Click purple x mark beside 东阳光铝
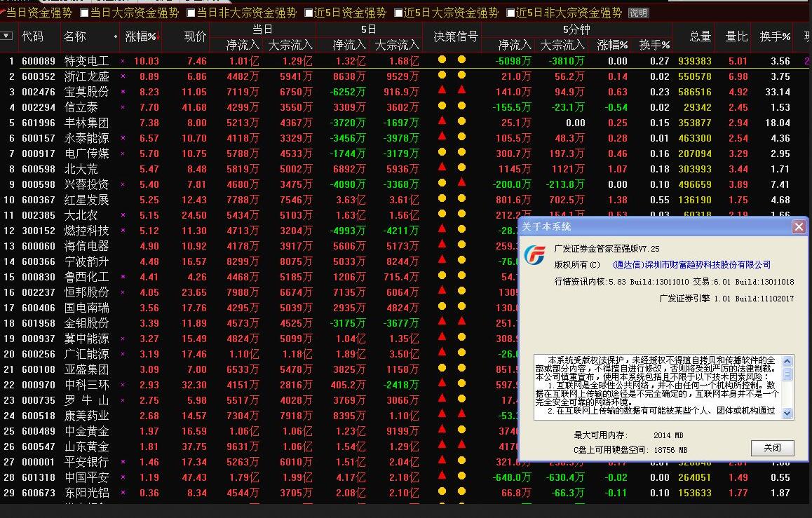Image resolution: width=812 pixels, height=518 pixels. 123,493
